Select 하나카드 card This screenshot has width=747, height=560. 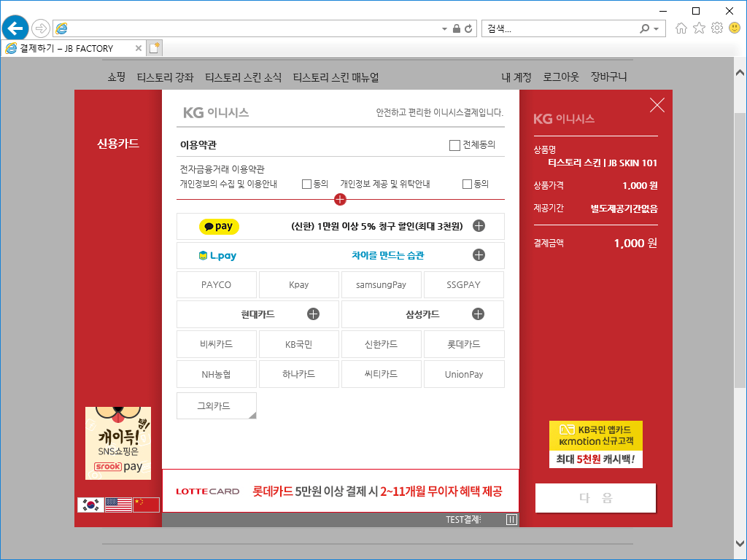(x=298, y=374)
